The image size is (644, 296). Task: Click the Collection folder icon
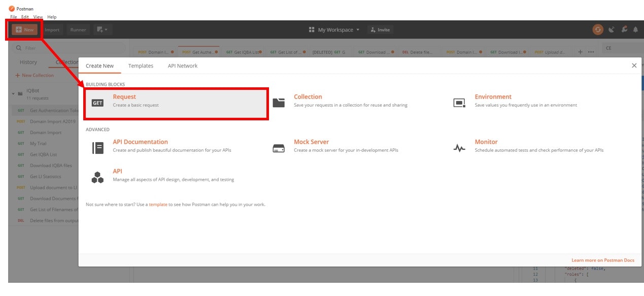click(279, 103)
